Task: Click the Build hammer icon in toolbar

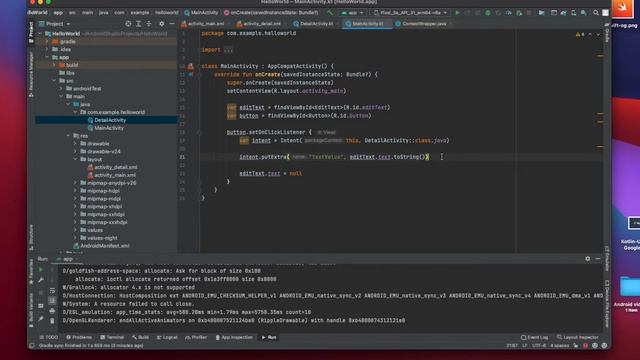Action: pyautogui.click(x=330, y=13)
